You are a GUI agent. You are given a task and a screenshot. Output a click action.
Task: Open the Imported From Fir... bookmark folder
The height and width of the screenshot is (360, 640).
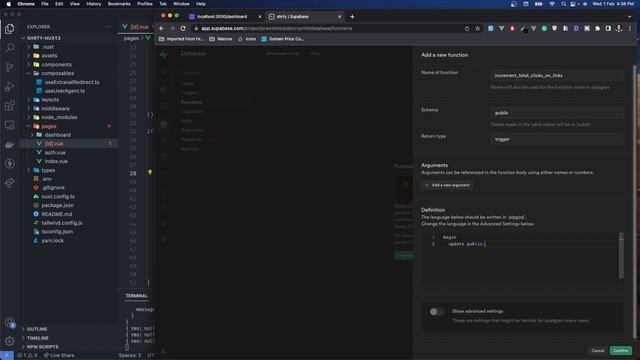181,39
